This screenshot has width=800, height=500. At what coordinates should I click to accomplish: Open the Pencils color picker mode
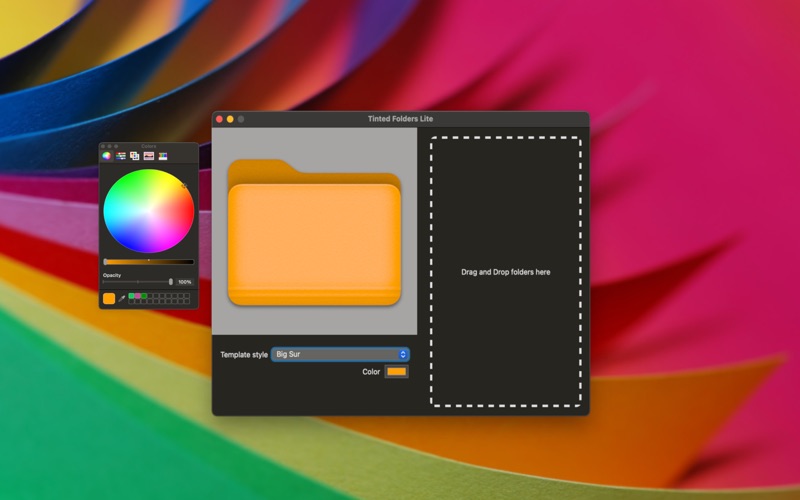click(x=163, y=156)
